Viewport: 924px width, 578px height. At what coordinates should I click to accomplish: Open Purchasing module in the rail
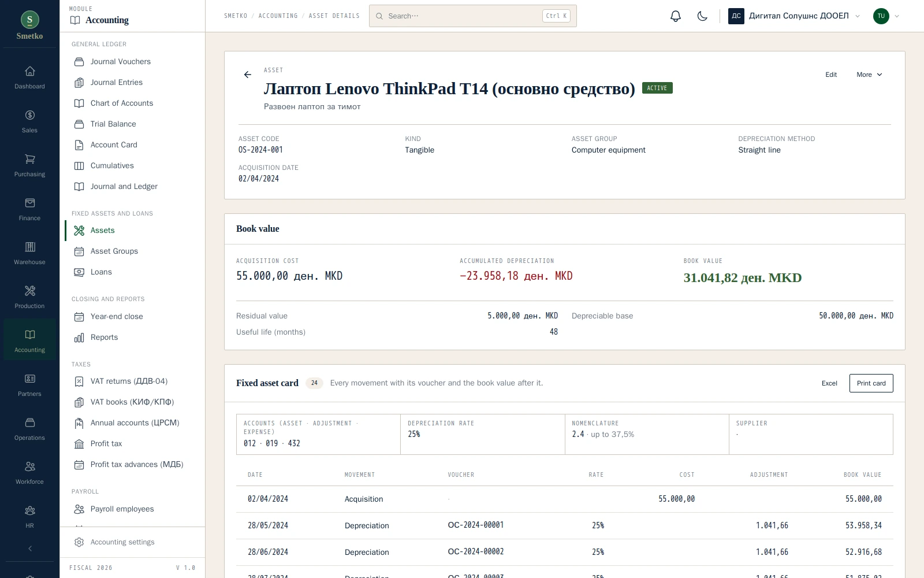pyautogui.click(x=29, y=166)
